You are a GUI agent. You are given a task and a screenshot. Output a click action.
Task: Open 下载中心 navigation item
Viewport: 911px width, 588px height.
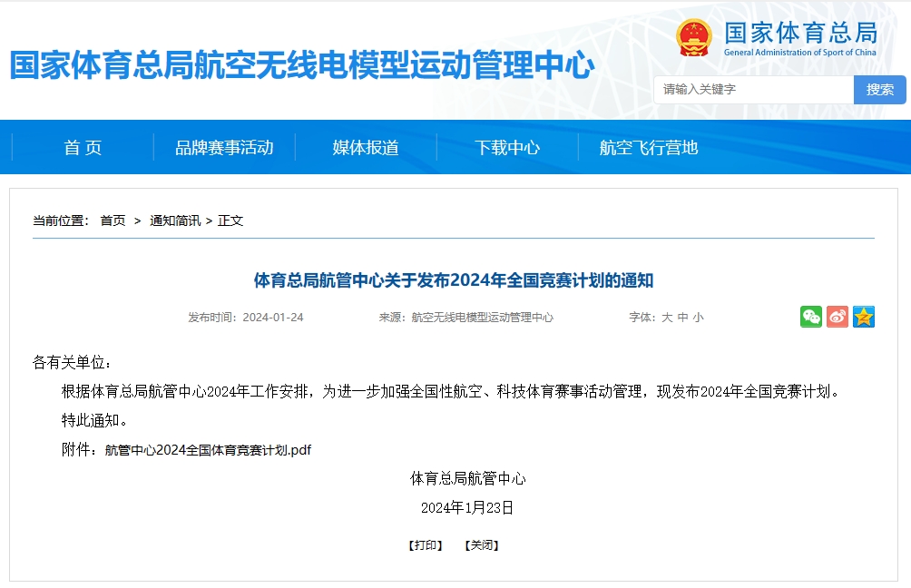(507, 148)
